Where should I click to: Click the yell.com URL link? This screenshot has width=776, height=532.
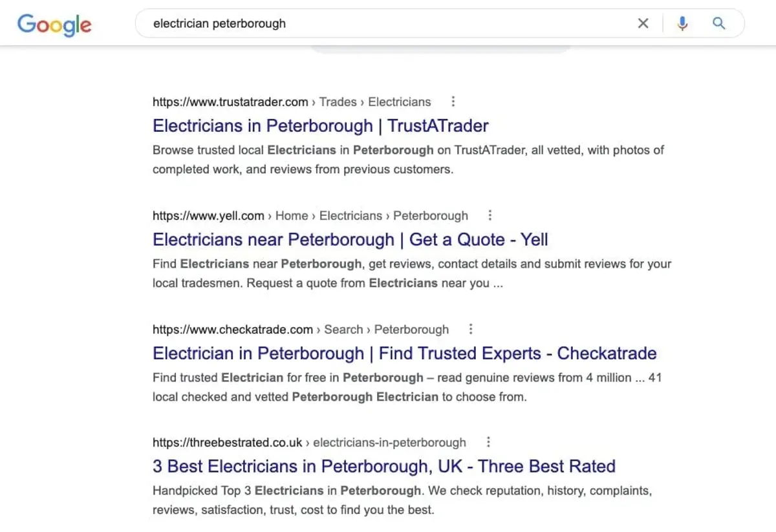pos(208,215)
